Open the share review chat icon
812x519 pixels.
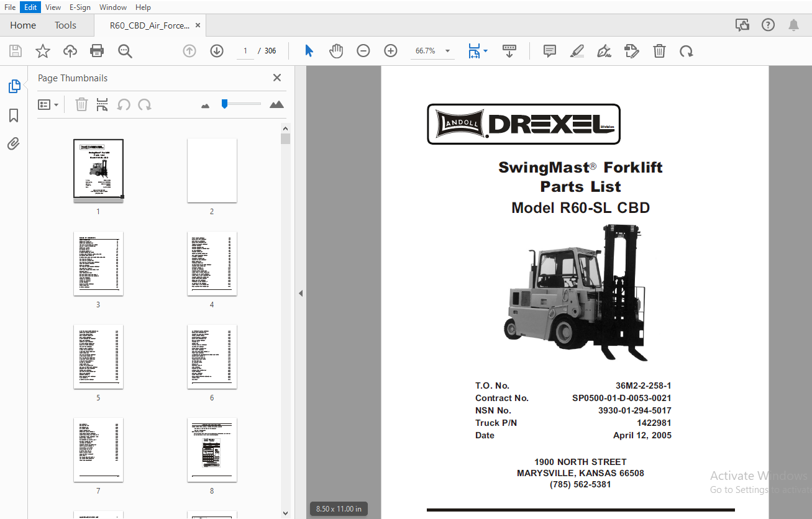pyautogui.click(x=742, y=25)
